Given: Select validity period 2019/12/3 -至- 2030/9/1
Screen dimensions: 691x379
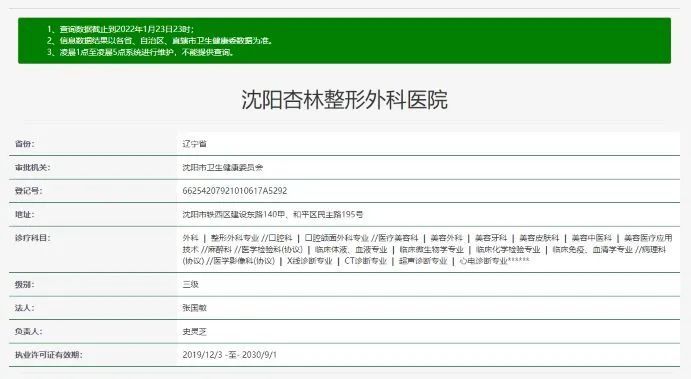Looking at the screenshot, I should 230,355.
